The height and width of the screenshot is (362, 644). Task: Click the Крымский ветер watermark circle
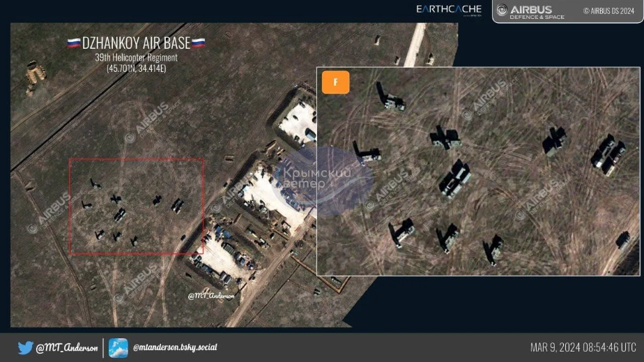pos(323,181)
